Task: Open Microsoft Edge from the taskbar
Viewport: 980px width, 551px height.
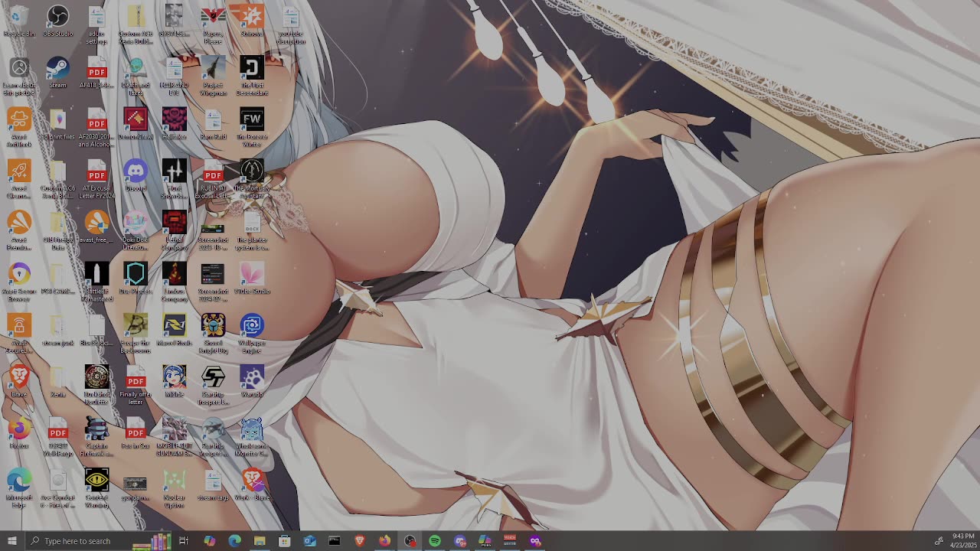Action: click(234, 541)
